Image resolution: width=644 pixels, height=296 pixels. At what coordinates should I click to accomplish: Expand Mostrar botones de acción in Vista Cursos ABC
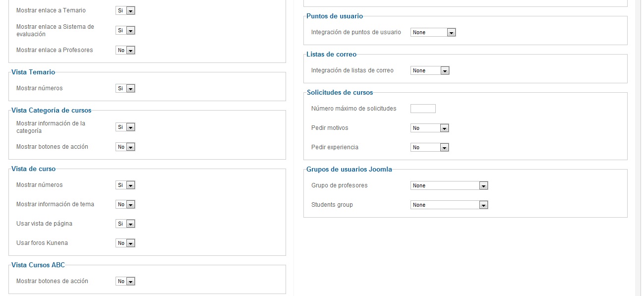125,281
